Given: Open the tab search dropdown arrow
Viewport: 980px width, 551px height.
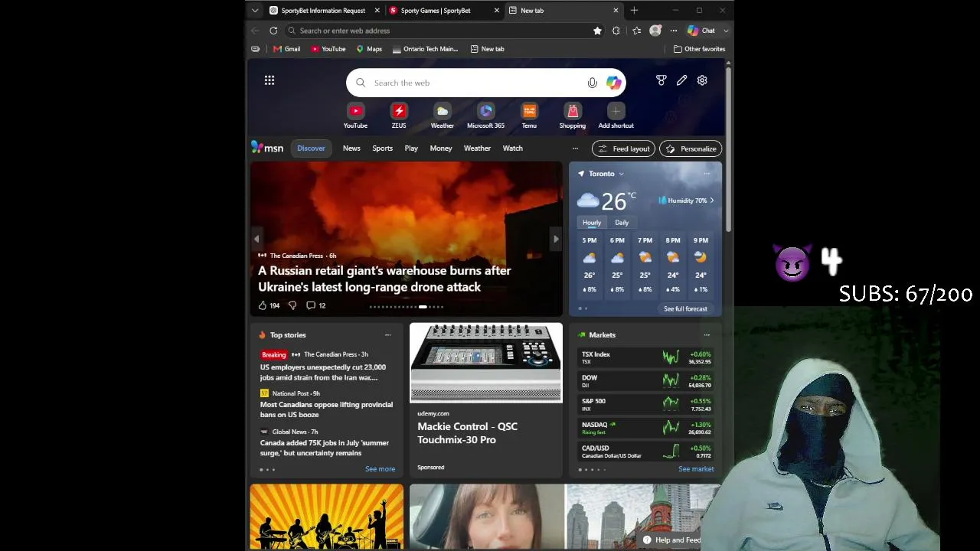Looking at the screenshot, I should click(255, 11).
